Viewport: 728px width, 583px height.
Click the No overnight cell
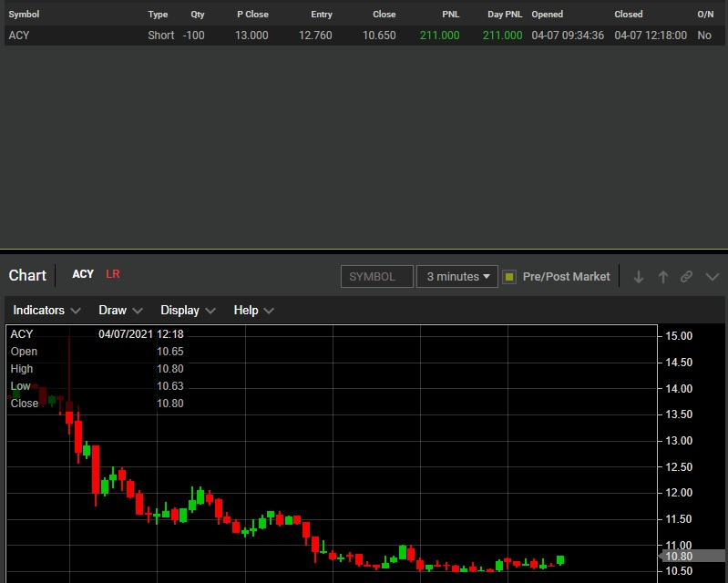tap(704, 36)
